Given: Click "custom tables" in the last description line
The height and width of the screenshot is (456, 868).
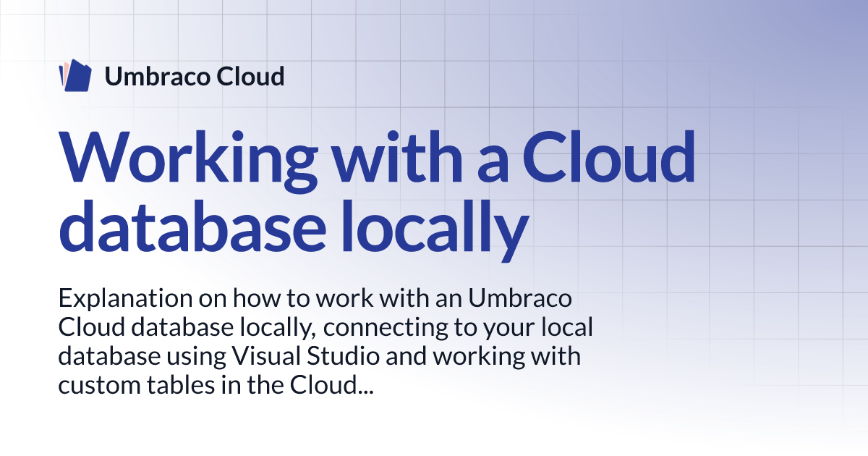Looking at the screenshot, I should pos(135,385).
